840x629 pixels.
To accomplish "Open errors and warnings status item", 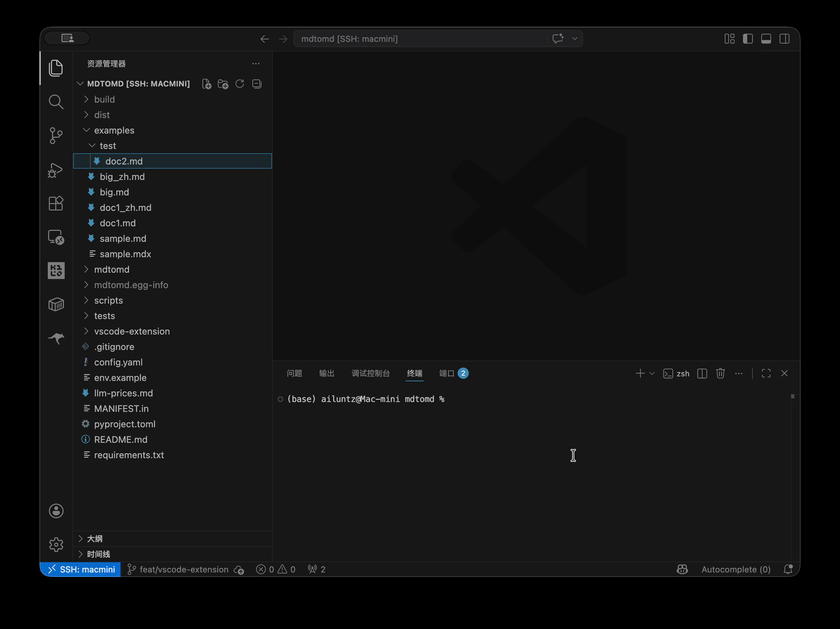I will (275, 570).
